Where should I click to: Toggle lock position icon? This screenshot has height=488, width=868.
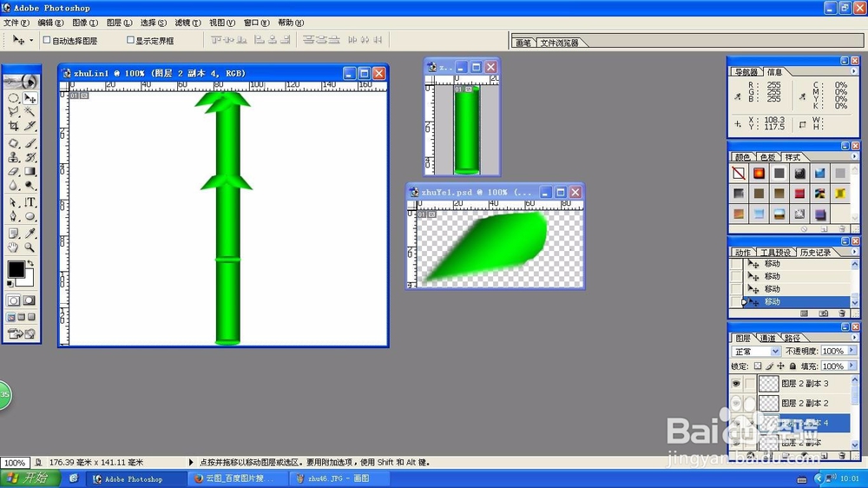[780, 366]
